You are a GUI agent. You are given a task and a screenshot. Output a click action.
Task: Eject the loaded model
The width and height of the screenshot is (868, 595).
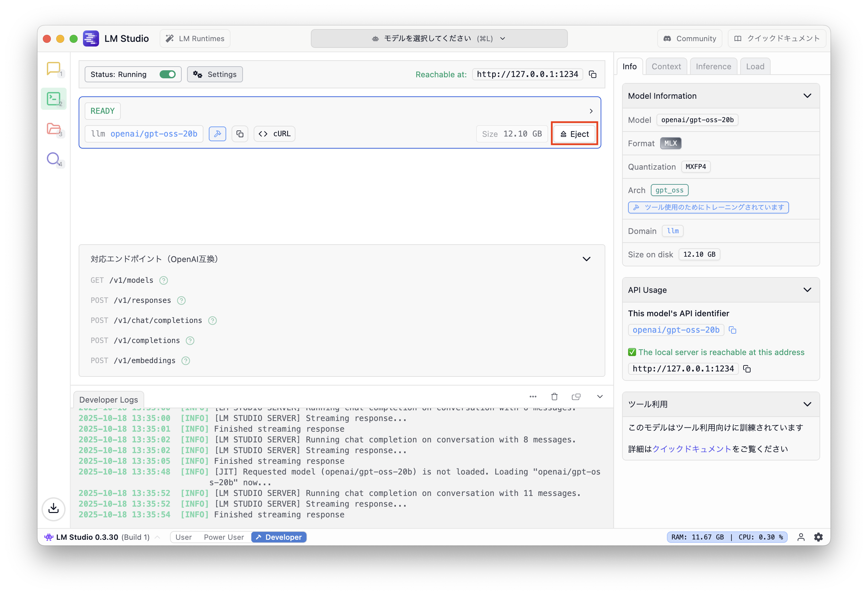coord(575,134)
